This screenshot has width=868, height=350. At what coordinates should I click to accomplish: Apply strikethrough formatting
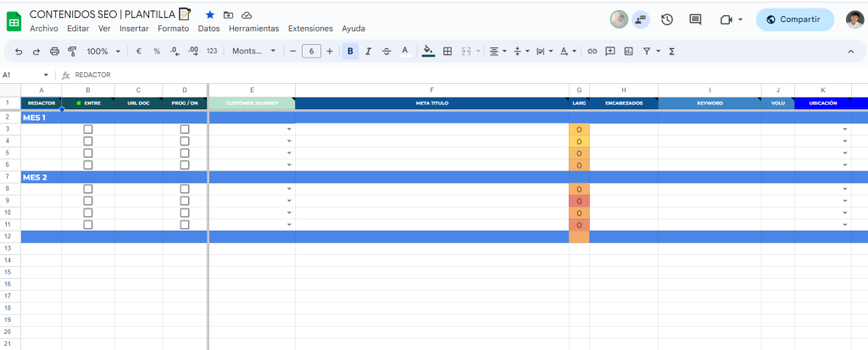coord(387,52)
